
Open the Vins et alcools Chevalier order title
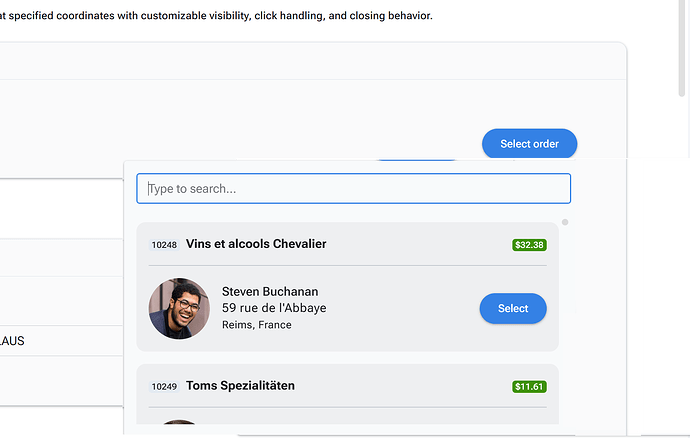pos(256,244)
